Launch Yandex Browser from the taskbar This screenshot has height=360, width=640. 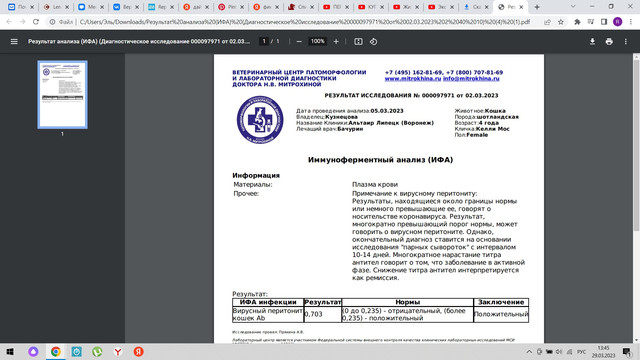click(x=118, y=351)
